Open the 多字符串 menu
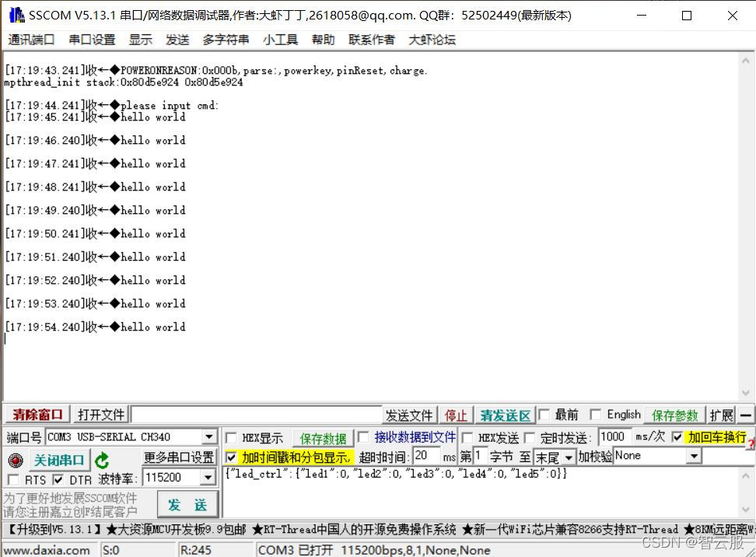This screenshot has width=756, height=557. click(226, 40)
